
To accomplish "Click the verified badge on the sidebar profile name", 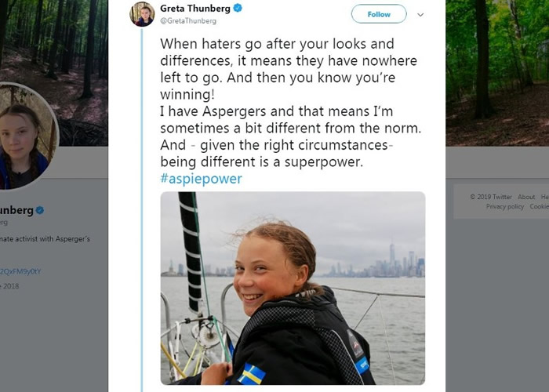I will pyautogui.click(x=39, y=210).
